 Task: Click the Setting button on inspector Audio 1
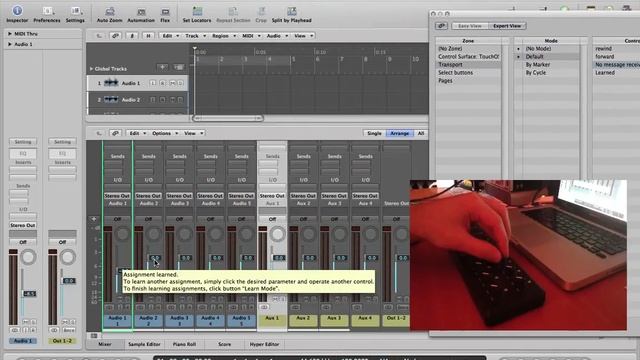[x=23, y=142]
